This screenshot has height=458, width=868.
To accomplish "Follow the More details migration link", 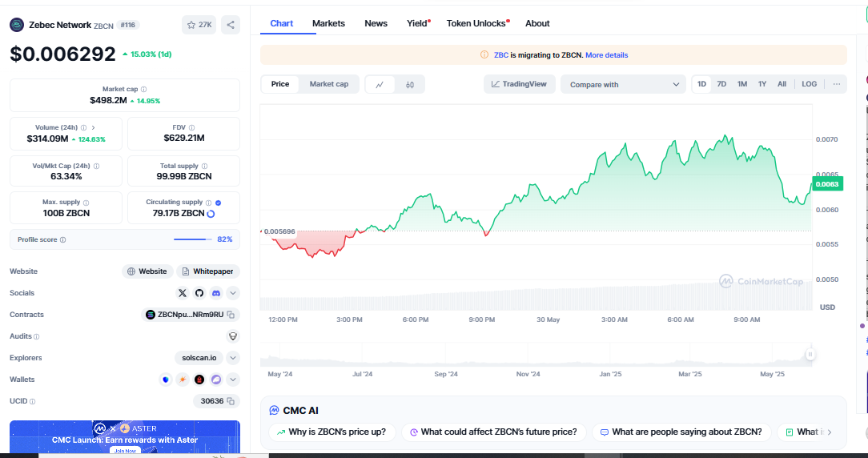I will coord(607,54).
